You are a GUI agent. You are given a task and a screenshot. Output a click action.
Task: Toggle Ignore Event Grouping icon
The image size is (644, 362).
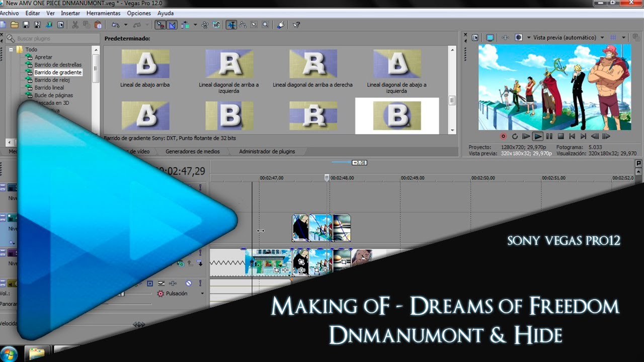click(216, 24)
